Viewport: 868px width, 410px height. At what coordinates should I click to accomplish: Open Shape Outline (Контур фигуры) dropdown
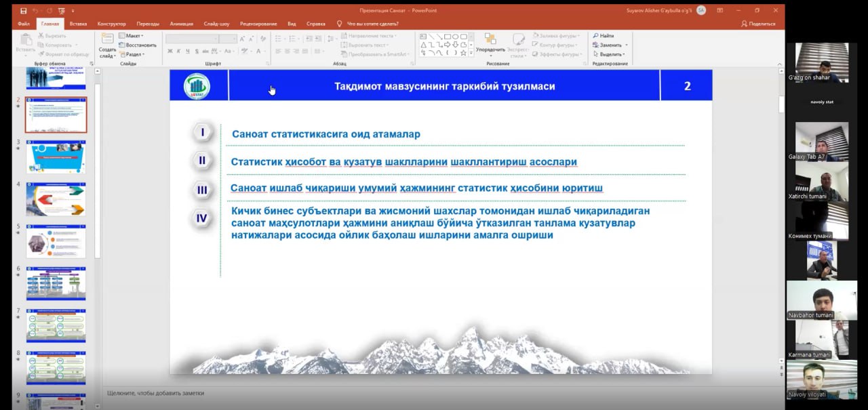(555, 45)
